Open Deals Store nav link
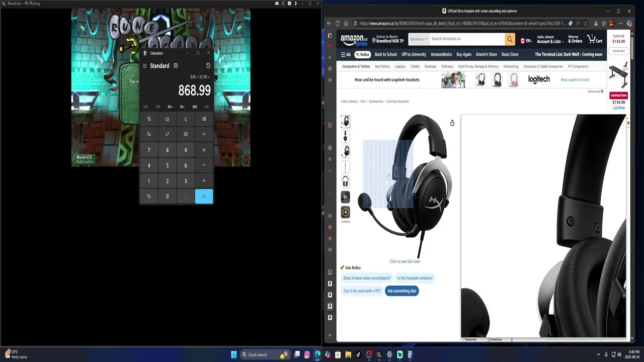Screen dimensions: 644x362 tap(510, 54)
